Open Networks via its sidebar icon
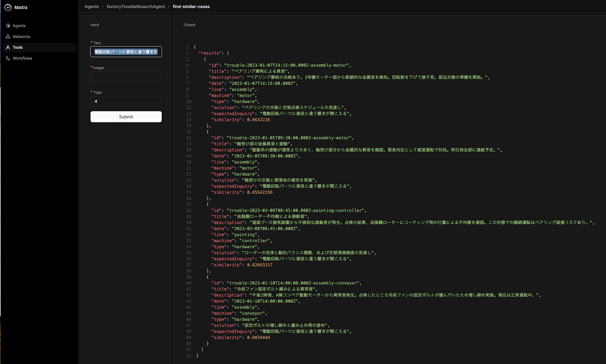The image size is (606, 364). coord(8,37)
